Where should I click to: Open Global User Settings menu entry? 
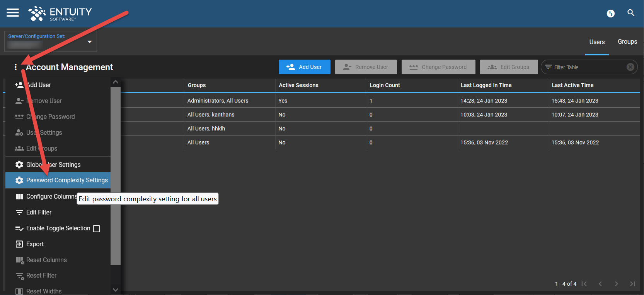(x=58, y=165)
